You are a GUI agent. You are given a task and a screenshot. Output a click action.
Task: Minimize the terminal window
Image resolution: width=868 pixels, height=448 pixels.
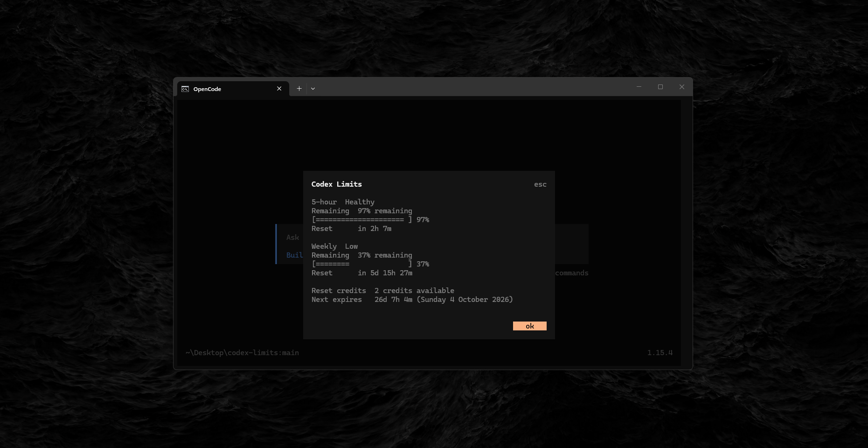click(x=639, y=87)
